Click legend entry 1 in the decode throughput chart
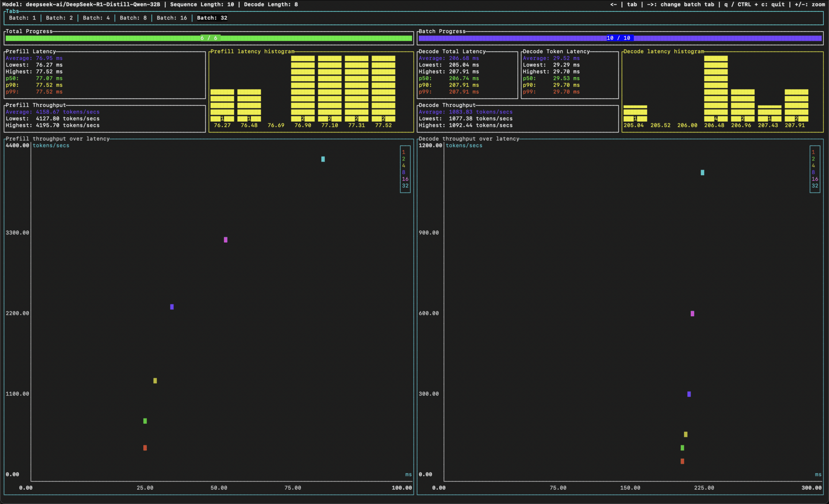829x504 pixels. pos(813,152)
